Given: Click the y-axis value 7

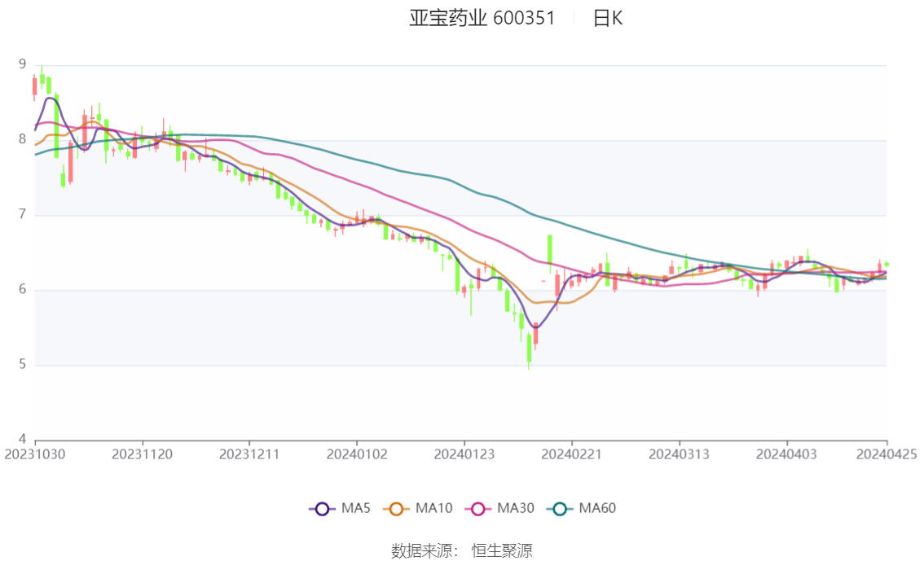Looking at the screenshot, I should click(x=22, y=214).
